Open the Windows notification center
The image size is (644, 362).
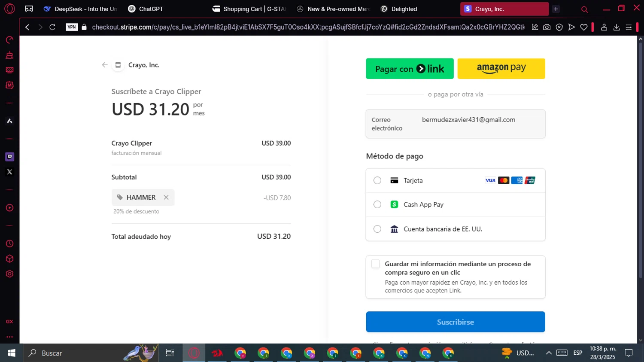click(x=629, y=353)
